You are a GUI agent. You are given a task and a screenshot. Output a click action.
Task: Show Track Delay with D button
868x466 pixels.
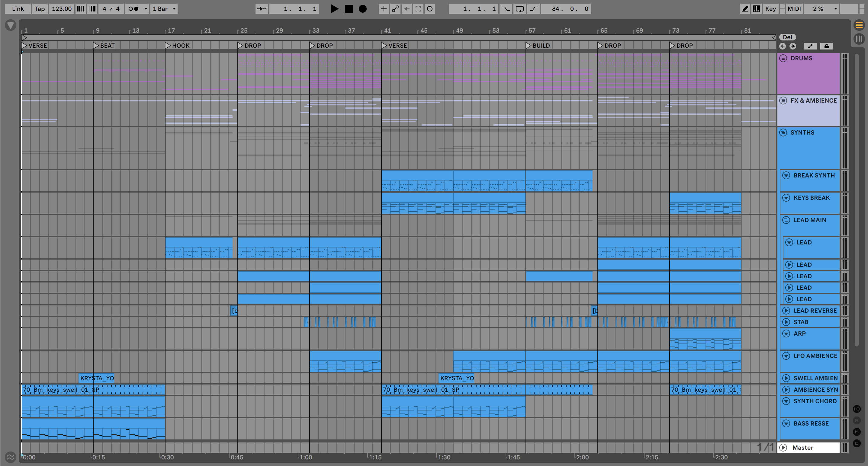pyautogui.click(x=857, y=443)
